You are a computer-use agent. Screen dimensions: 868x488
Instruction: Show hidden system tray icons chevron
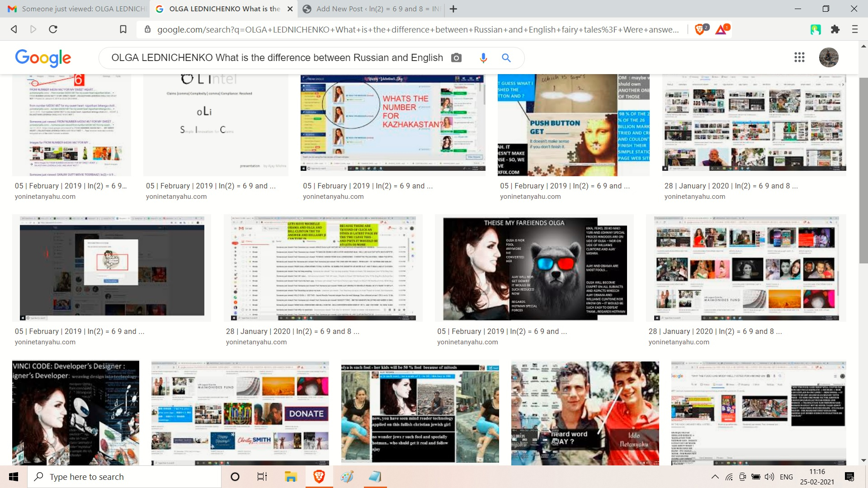715,477
